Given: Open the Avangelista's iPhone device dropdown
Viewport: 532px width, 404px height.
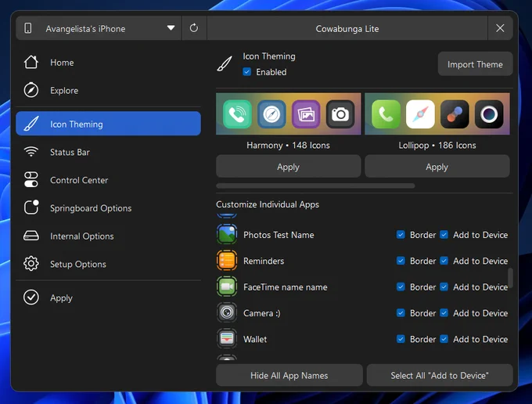Looking at the screenshot, I should (99, 28).
